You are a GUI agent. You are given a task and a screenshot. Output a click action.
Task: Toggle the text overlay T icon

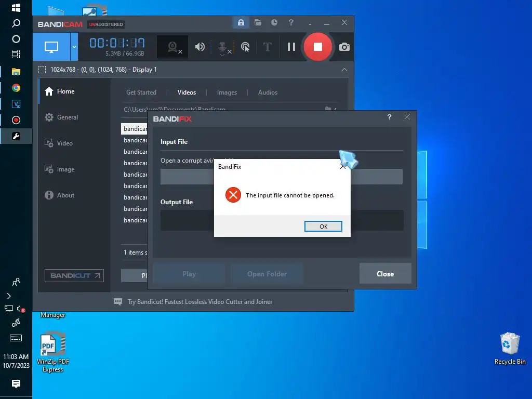268,47
